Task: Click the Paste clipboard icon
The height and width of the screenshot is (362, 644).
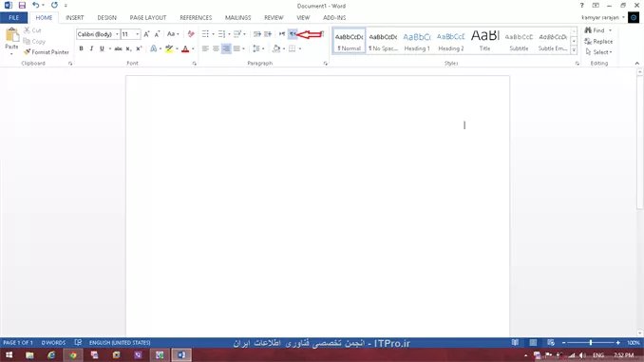Action: pyautogui.click(x=12, y=35)
